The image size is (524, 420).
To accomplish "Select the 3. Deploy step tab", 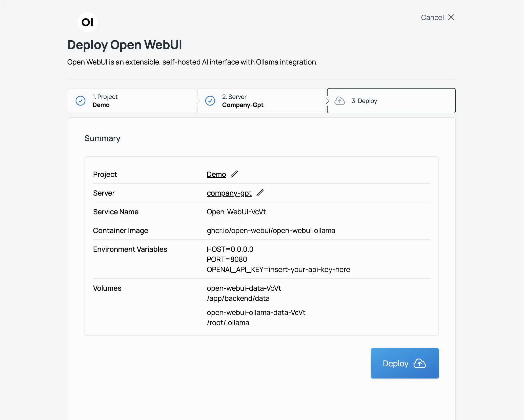I will click(391, 101).
